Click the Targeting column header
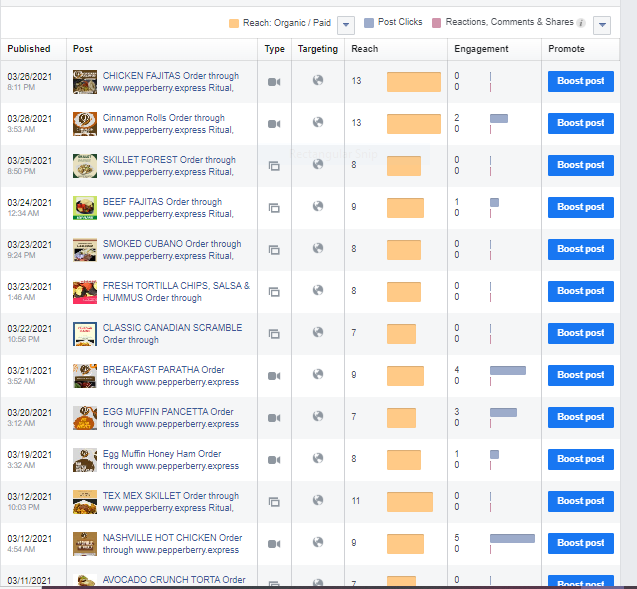The width and height of the screenshot is (637, 589). coord(318,49)
